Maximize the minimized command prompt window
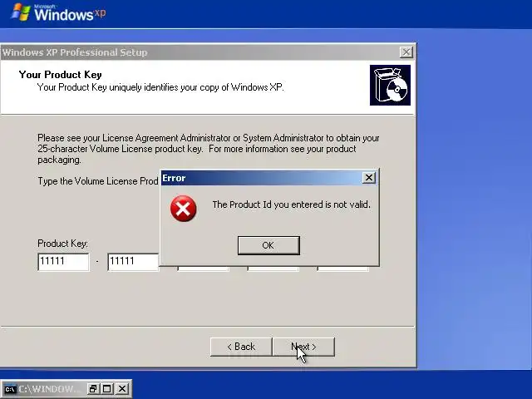This screenshot has height=399, width=532. (x=107, y=389)
